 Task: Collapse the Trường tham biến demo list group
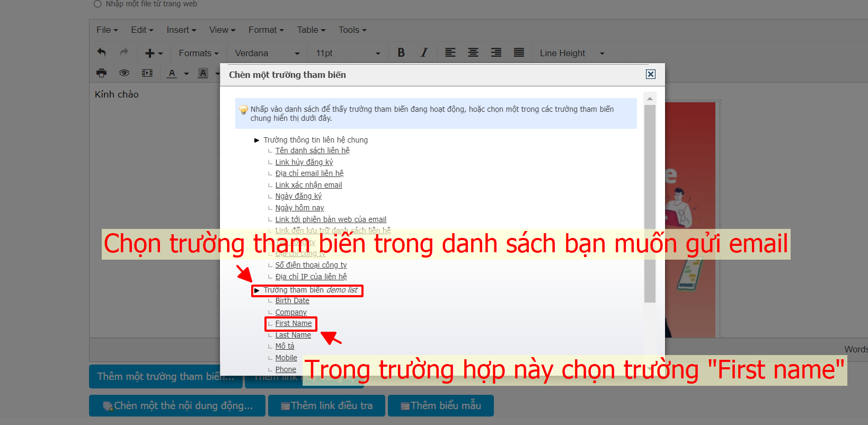(x=256, y=290)
